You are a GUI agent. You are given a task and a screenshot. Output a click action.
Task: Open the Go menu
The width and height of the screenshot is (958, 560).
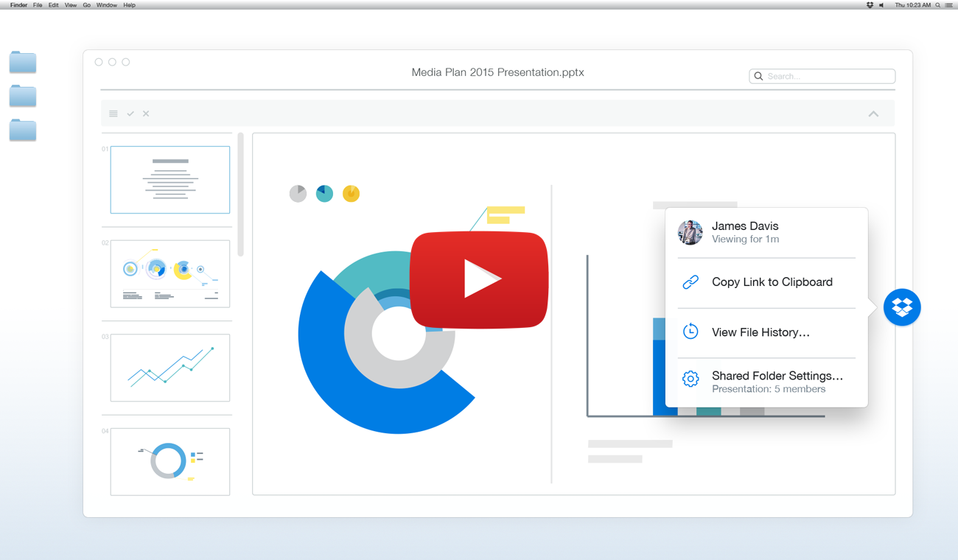point(86,5)
